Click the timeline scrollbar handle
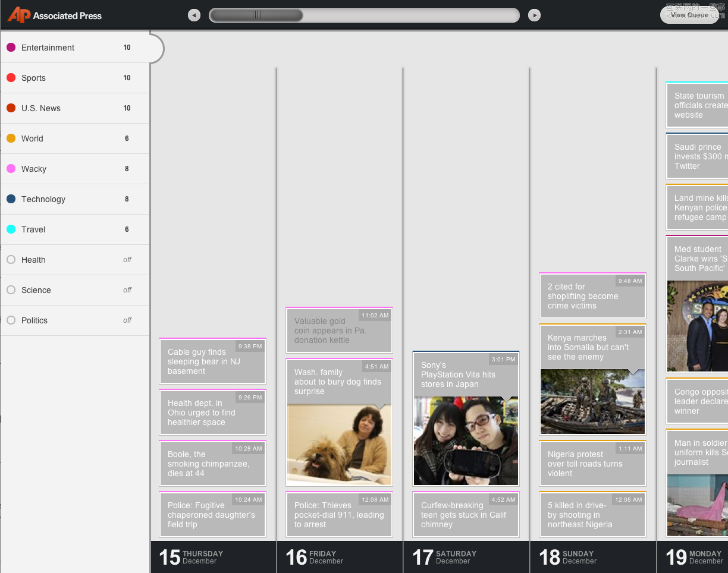Screen dimensions: 728x573 tap(256, 15)
